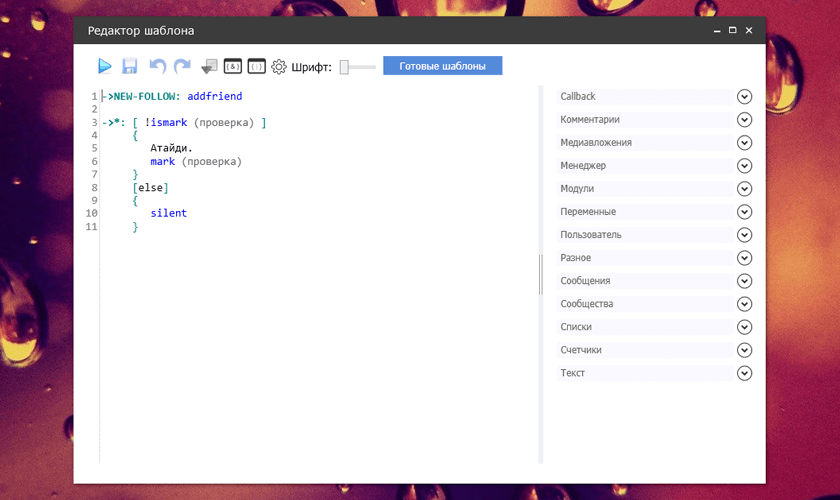This screenshot has width=840, height=500.
Task: Expand the Пользователь section arrow
Action: click(744, 235)
